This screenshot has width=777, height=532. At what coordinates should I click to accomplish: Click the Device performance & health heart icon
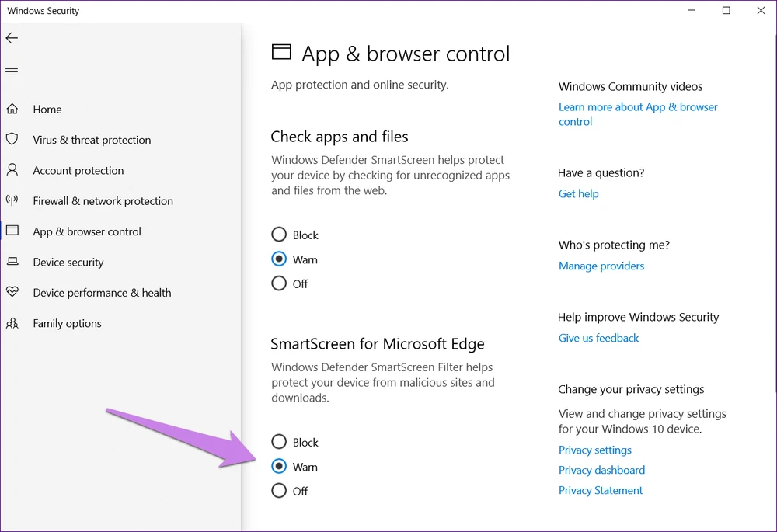click(12, 293)
